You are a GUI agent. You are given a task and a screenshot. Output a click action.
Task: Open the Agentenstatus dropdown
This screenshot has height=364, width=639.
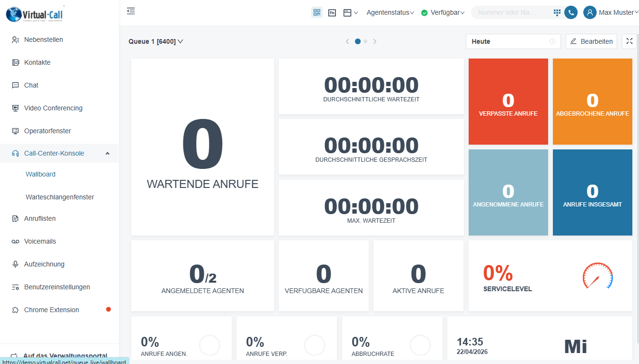tap(390, 13)
